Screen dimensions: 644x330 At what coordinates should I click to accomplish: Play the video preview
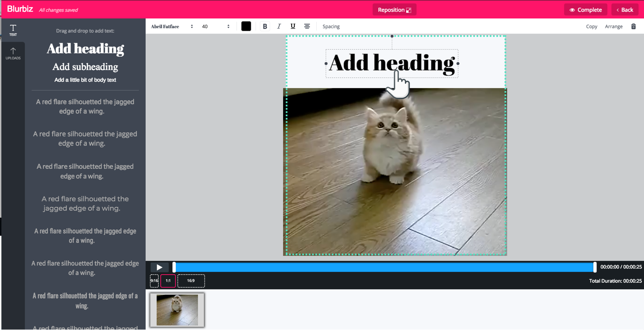[159, 267]
